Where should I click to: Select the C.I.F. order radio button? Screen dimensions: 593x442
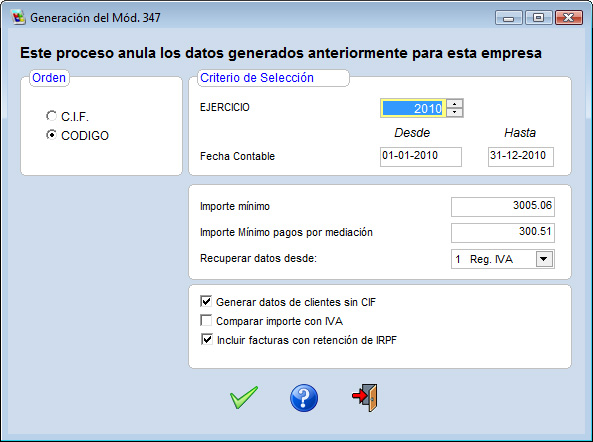click(51, 116)
